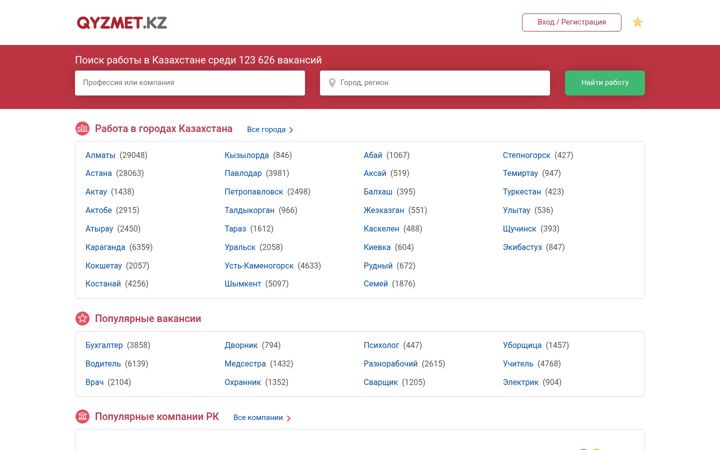
Task: Open jobs in Каскелен
Action: [381, 229]
